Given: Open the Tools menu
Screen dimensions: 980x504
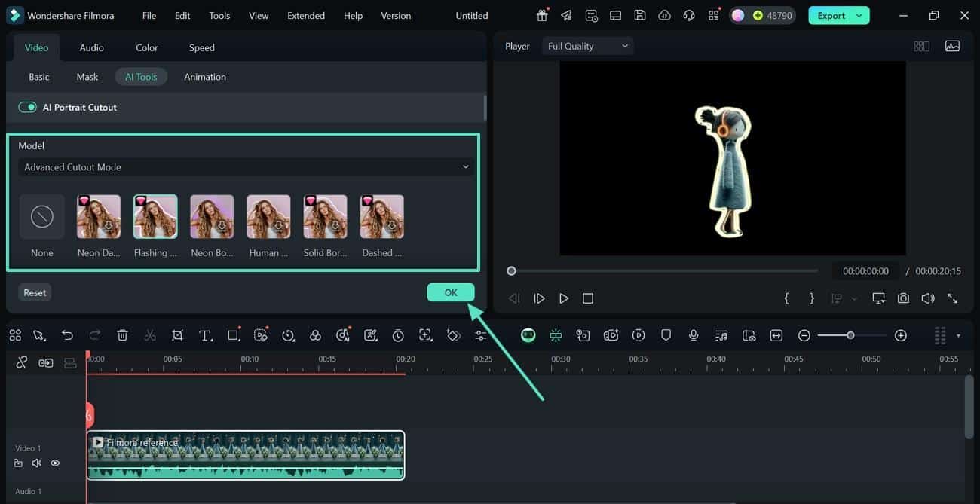Looking at the screenshot, I should click(x=219, y=14).
